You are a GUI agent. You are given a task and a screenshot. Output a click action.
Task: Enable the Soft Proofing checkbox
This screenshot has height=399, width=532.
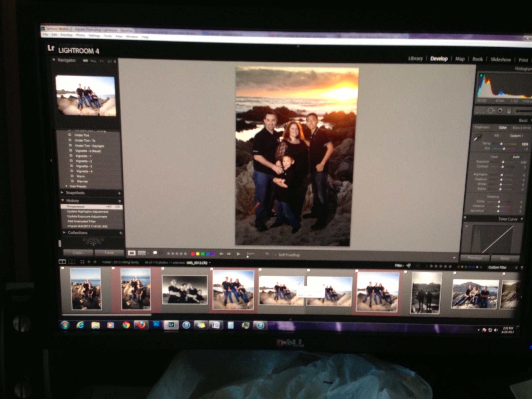276,255
